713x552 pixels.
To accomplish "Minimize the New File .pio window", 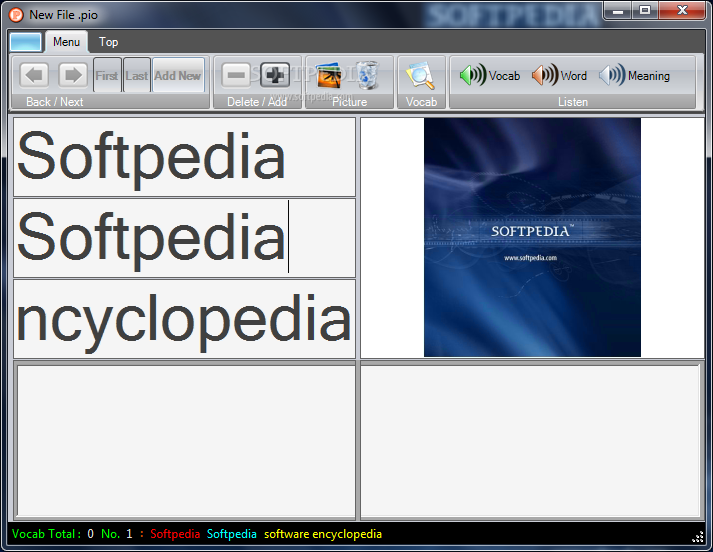I will [x=618, y=11].
